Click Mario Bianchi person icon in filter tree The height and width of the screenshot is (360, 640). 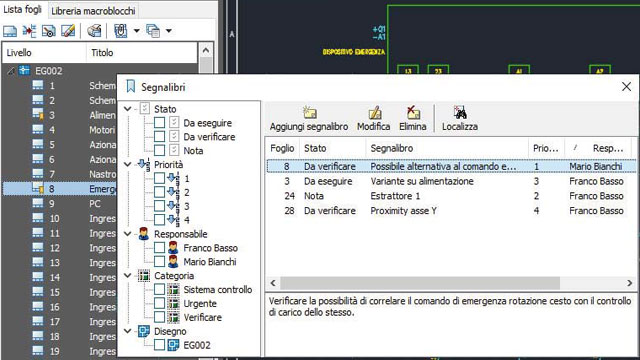[173, 262]
